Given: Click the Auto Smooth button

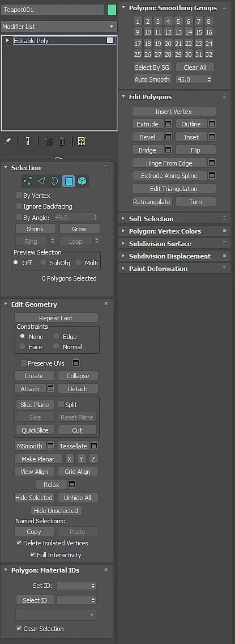Looking at the screenshot, I should tap(152, 79).
